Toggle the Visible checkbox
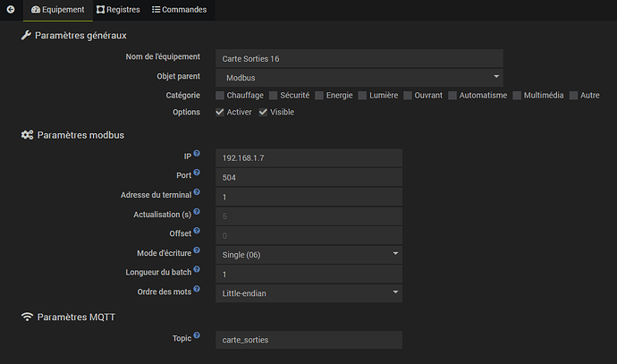 [264, 112]
